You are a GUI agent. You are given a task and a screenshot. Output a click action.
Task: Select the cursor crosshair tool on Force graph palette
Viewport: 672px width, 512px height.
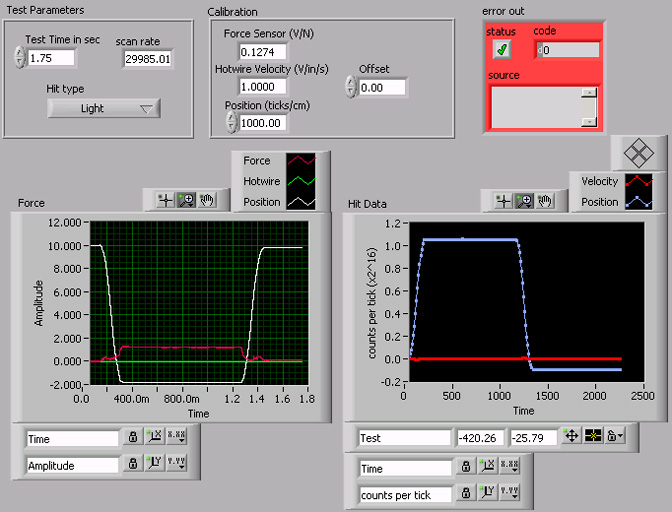[x=165, y=200]
